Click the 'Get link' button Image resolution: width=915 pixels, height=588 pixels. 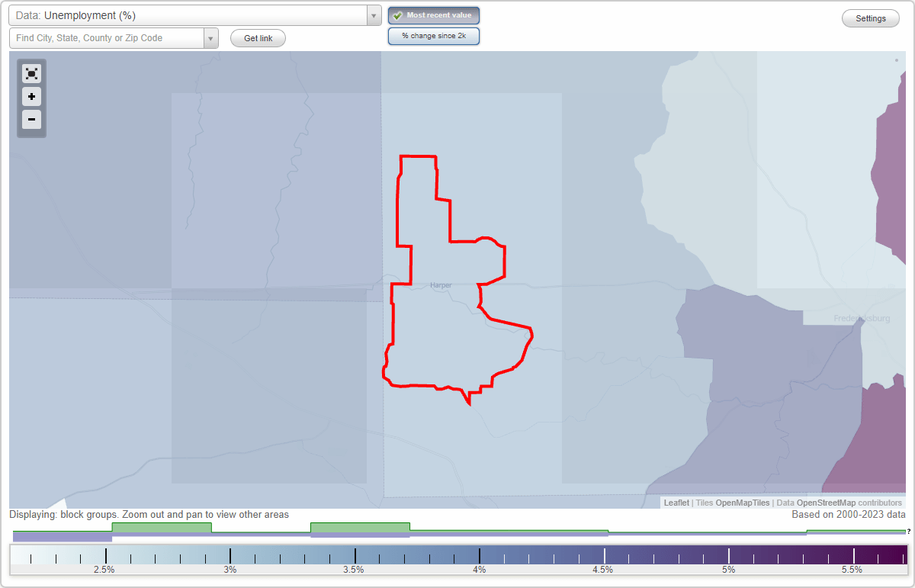tap(257, 38)
